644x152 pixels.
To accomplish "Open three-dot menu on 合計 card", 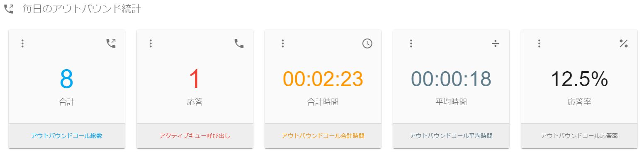I will tap(22, 43).
